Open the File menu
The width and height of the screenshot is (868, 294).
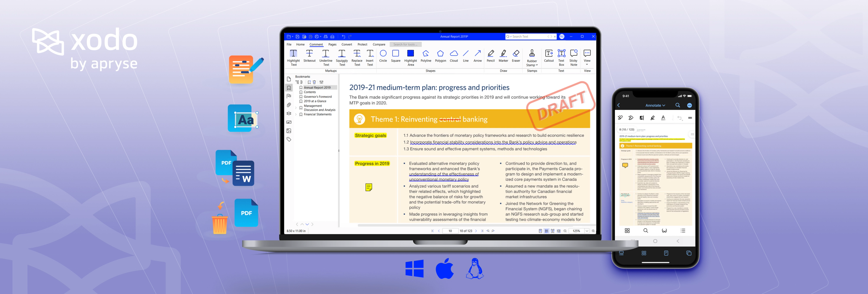289,44
